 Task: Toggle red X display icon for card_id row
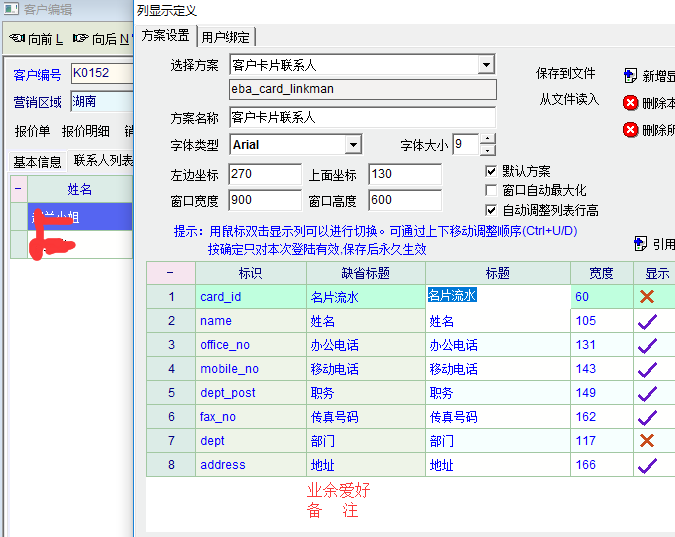[x=647, y=297]
